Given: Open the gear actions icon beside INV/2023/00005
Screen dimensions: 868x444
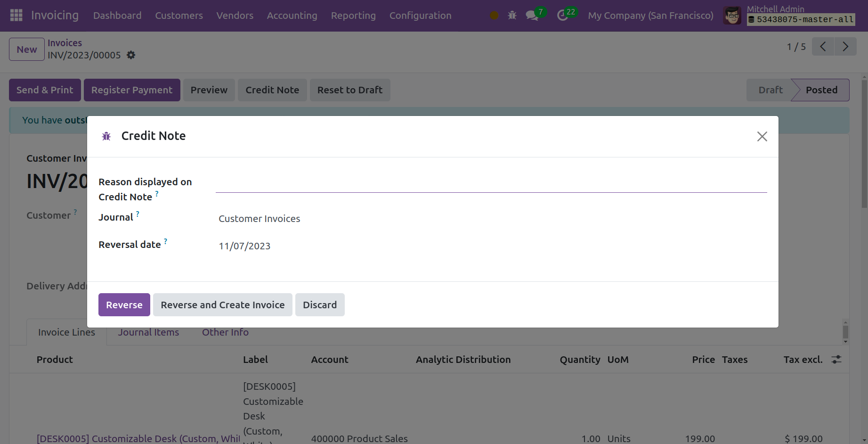Looking at the screenshot, I should (131, 55).
